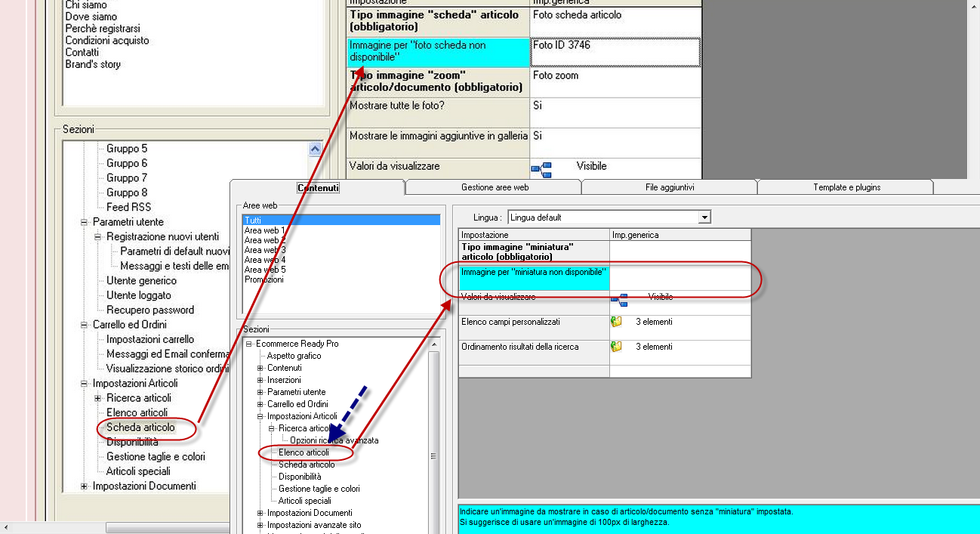
Task: Select Recupero password in the background tree
Action: [x=150, y=310]
